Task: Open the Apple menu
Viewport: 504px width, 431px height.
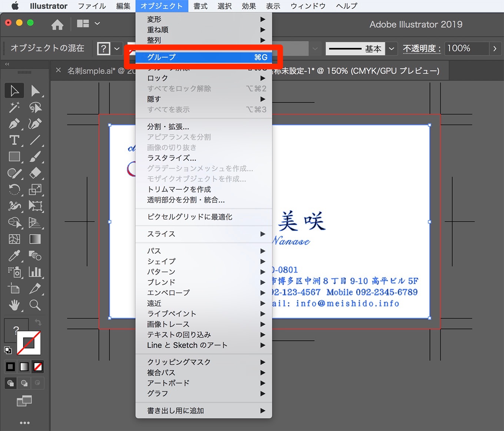Action: (x=15, y=6)
